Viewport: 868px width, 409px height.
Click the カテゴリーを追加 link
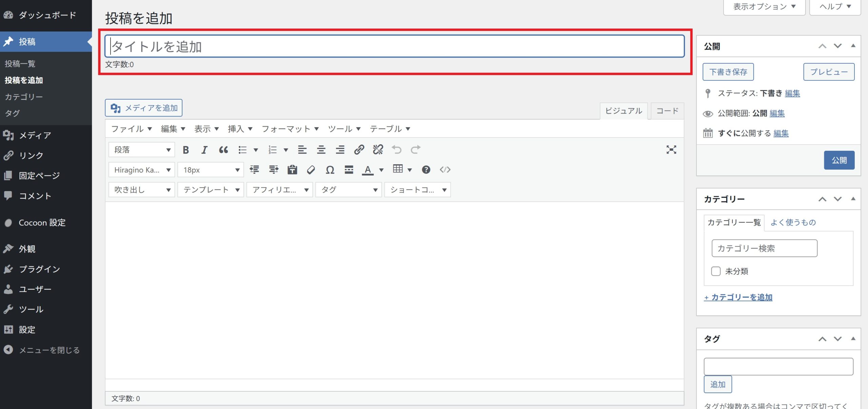(738, 297)
